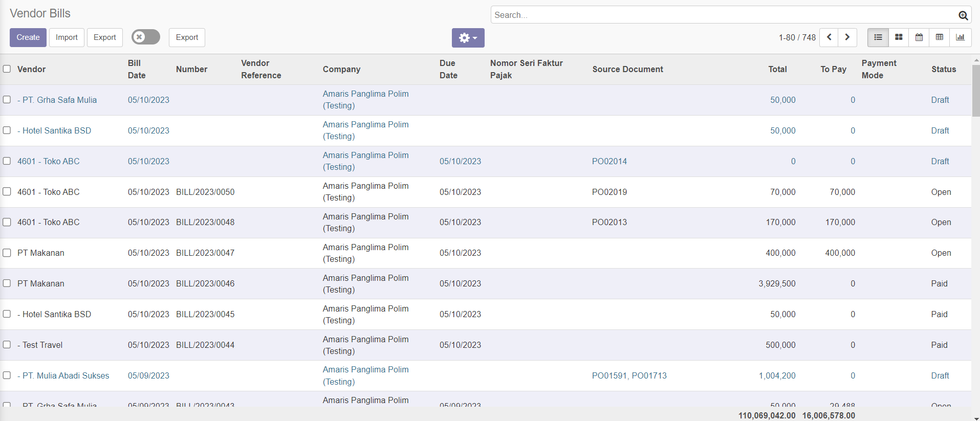
Task: Go to next page of bills
Action: pos(847,37)
